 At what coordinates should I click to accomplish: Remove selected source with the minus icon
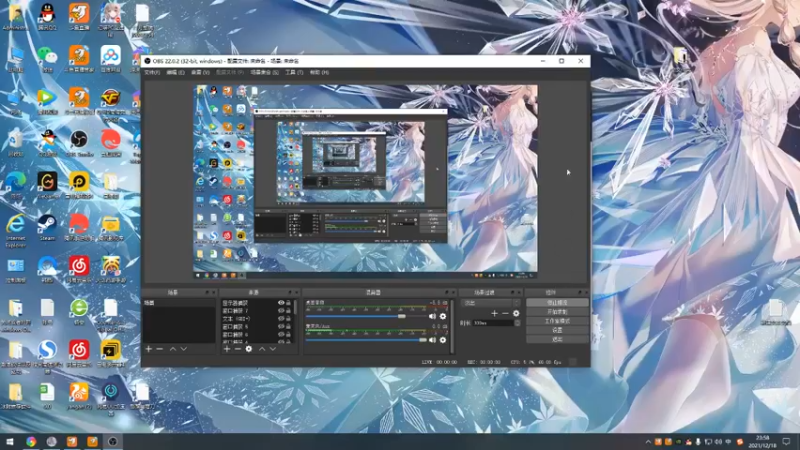[238, 349]
